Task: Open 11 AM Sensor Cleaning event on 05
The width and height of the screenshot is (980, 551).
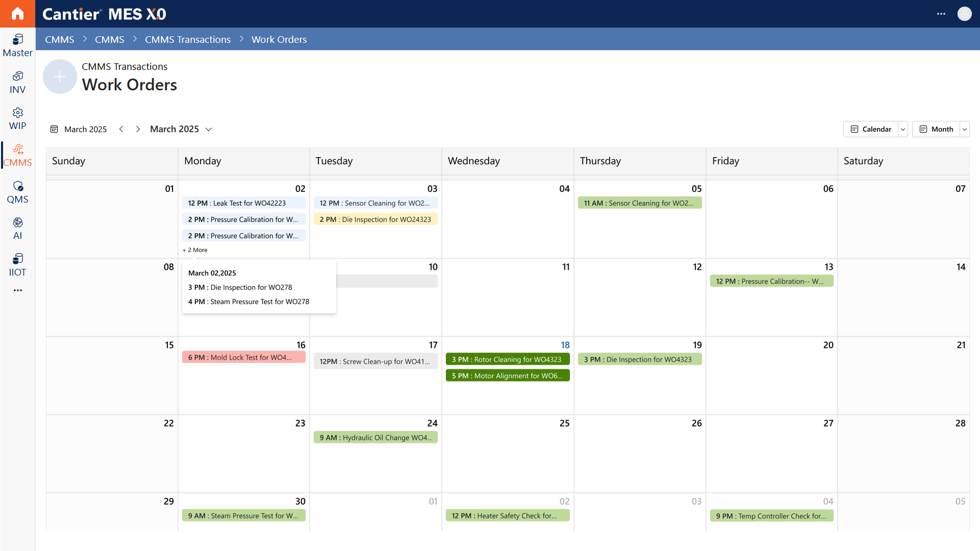Action: pyautogui.click(x=640, y=203)
